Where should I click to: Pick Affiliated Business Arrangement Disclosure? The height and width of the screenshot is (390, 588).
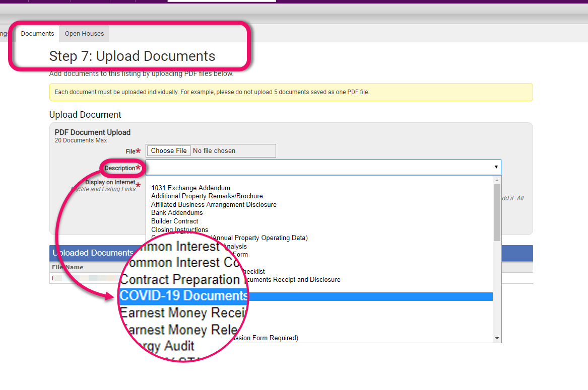[x=214, y=204]
